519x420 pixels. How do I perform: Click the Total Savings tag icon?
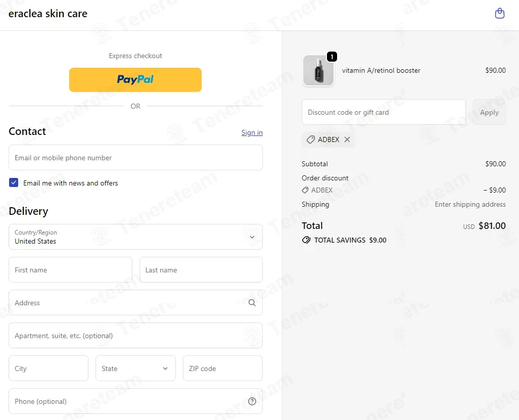click(x=306, y=240)
